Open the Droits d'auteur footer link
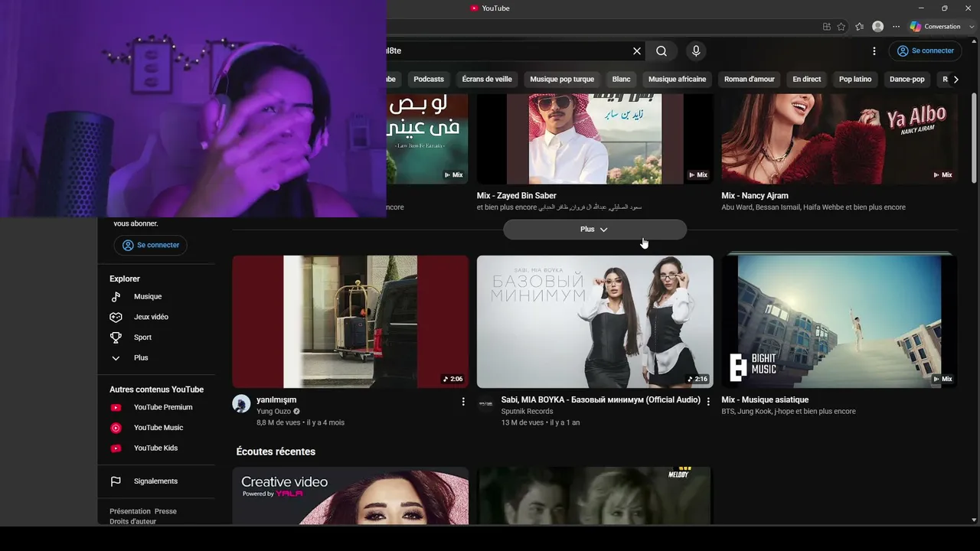Screen dimensions: 980x551 132,522
